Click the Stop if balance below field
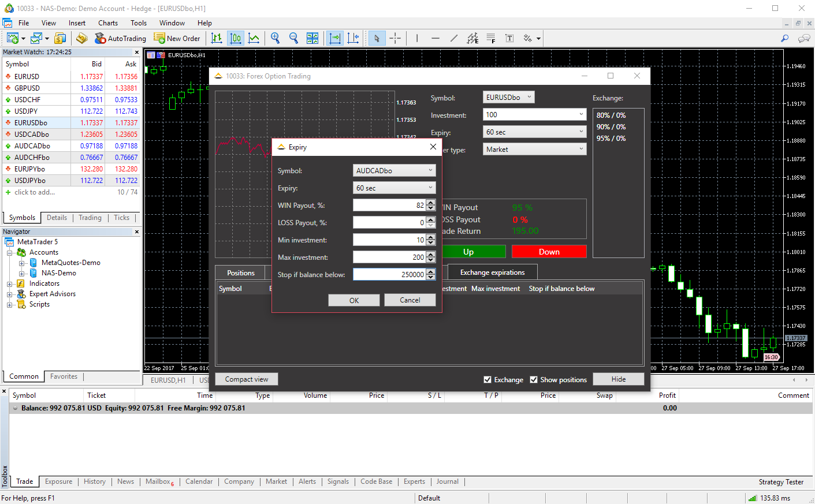The width and height of the screenshot is (815, 504). pos(389,275)
